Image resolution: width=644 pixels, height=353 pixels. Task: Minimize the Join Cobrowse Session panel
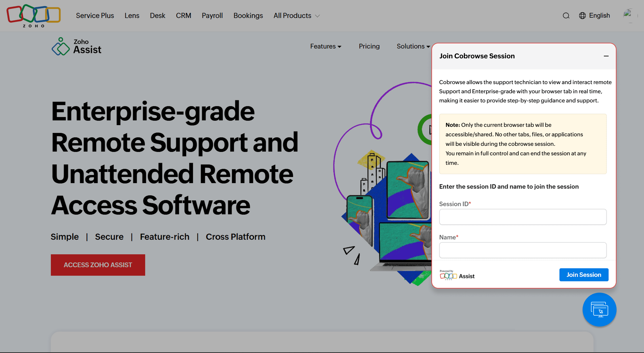606,56
